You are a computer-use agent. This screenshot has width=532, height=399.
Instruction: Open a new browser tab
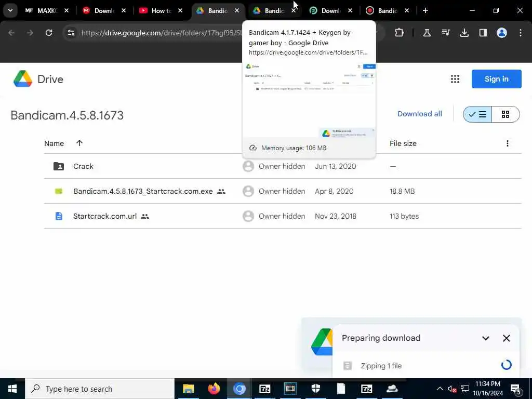pyautogui.click(x=425, y=10)
